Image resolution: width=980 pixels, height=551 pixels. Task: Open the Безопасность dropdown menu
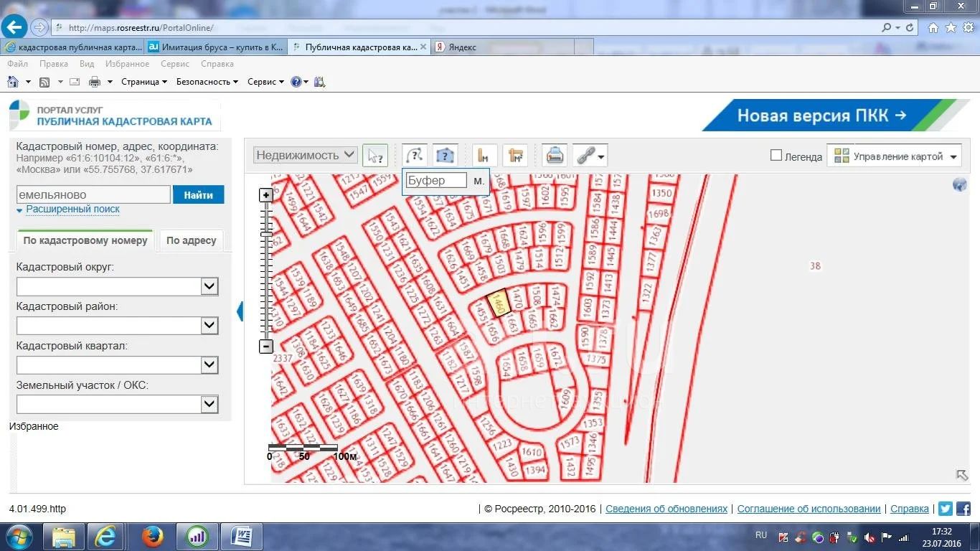(207, 82)
